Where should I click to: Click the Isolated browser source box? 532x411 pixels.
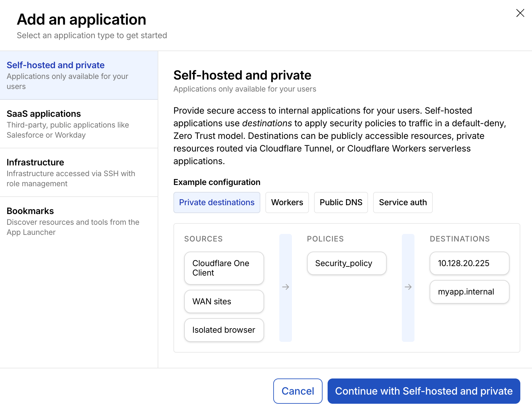click(224, 330)
